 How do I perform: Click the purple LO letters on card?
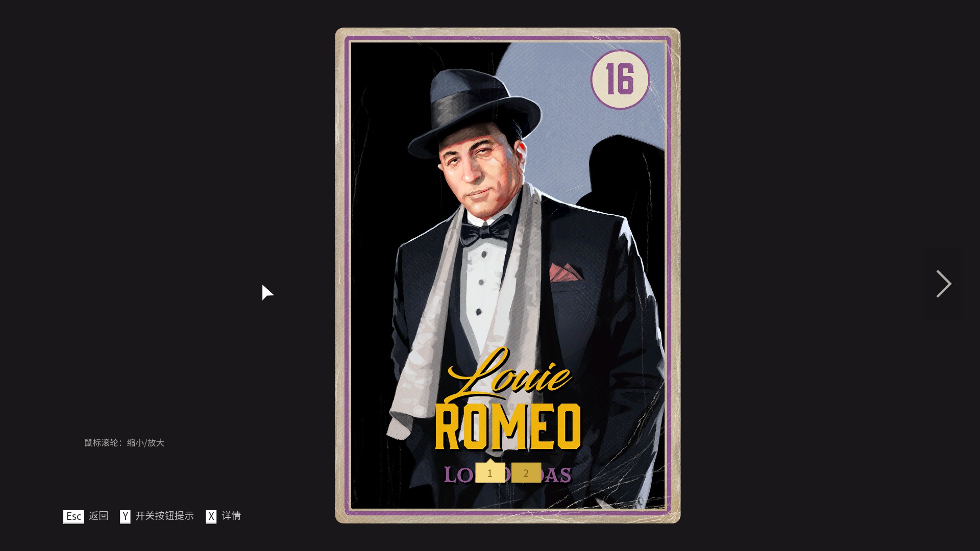pos(458,475)
